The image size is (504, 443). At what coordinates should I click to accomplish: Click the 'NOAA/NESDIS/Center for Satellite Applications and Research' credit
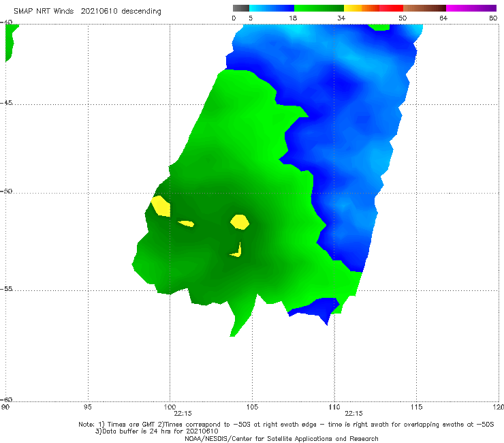[281, 438]
